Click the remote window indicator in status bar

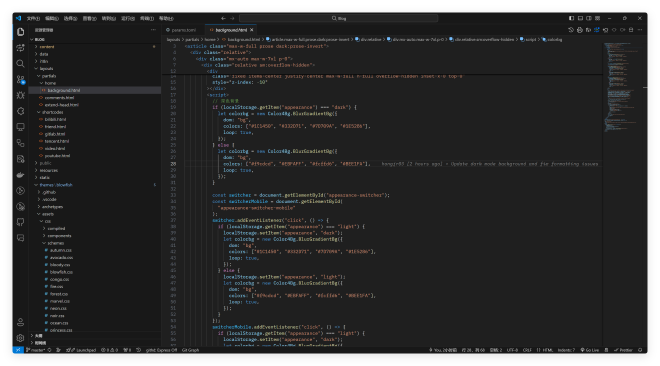click(18, 350)
